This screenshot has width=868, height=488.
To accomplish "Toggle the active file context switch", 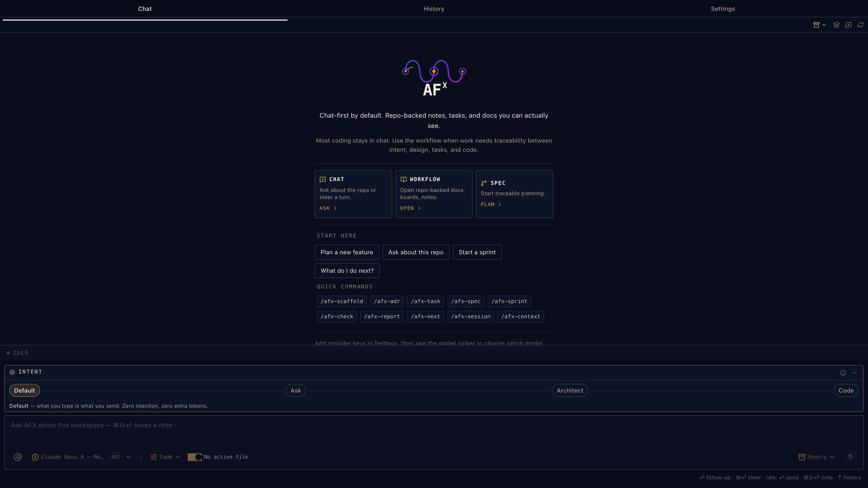I will point(194,457).
